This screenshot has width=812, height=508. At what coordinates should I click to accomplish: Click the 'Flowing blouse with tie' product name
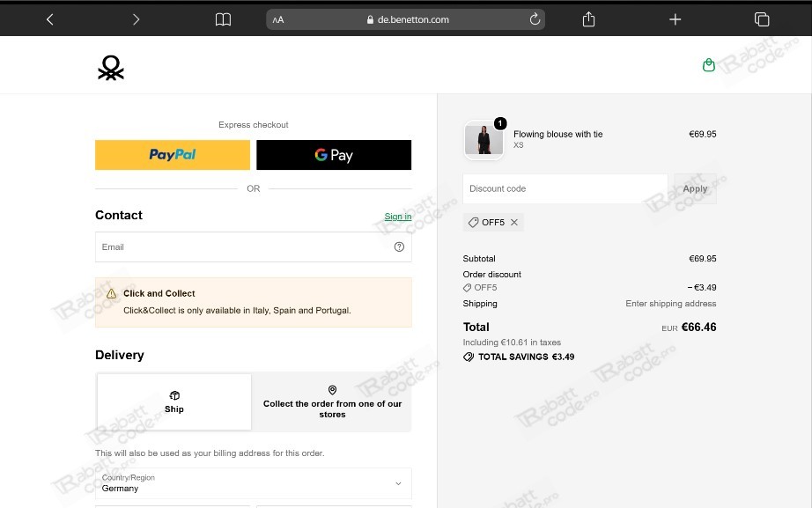click(x=558, y=134)
